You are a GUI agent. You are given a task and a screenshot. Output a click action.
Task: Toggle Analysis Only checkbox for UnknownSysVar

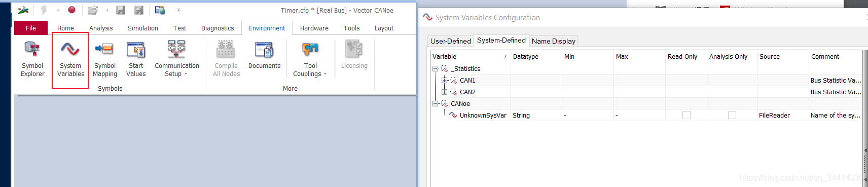pyautogui.click(x=732, y=115)
